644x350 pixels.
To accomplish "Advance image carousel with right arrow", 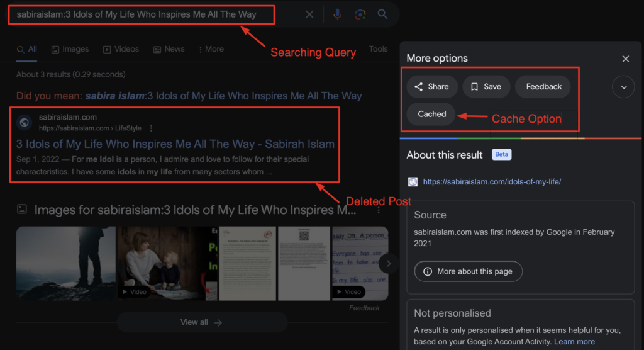I will 388,264.
